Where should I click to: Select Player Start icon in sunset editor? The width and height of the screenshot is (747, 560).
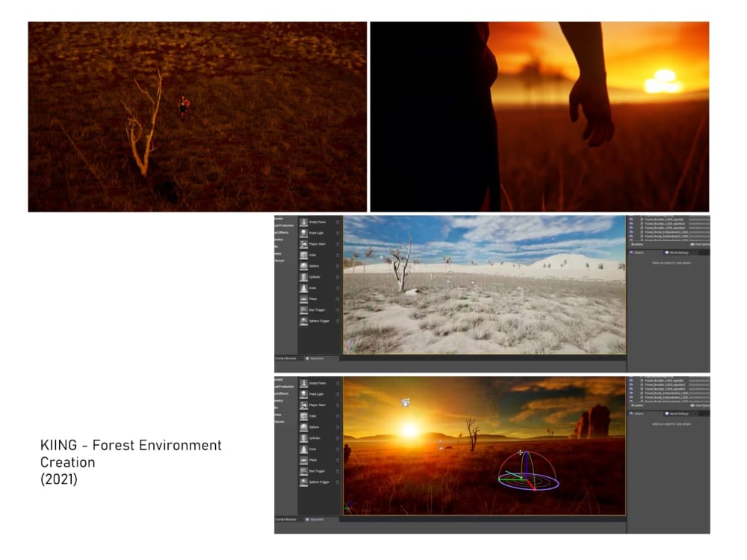point(303,405)
